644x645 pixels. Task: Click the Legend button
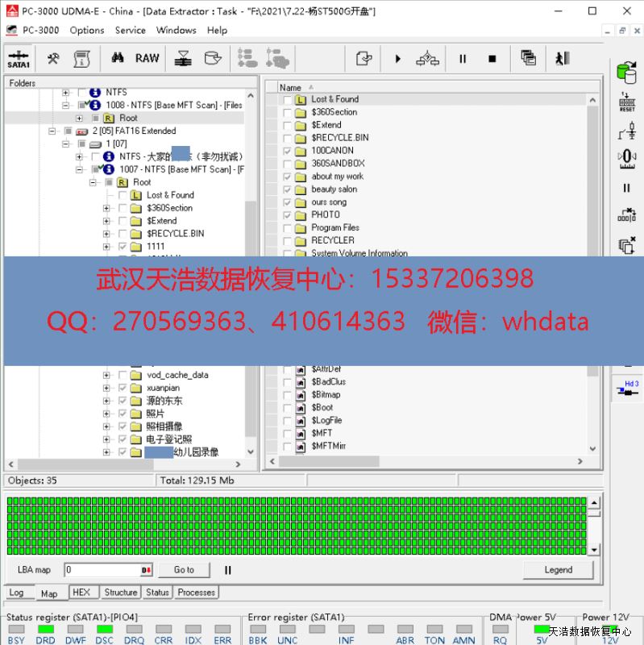pyautogui.click(x=558, y=570)
